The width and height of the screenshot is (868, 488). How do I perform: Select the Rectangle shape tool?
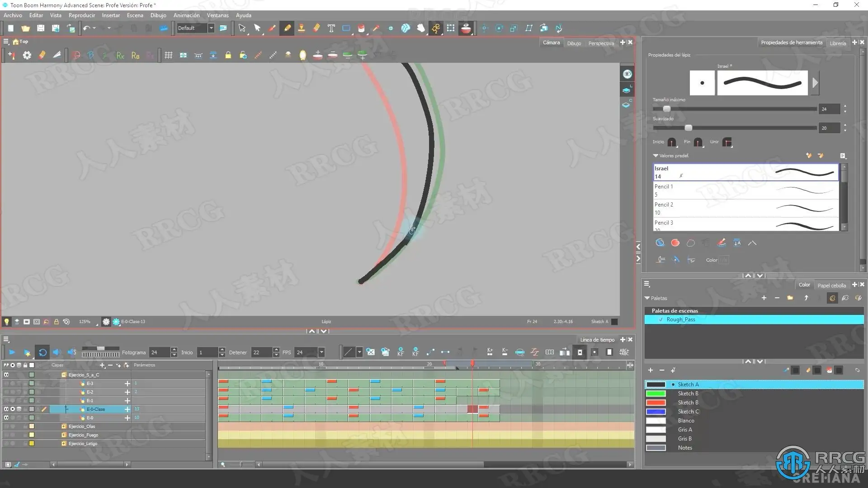click(x=346, y=28)
